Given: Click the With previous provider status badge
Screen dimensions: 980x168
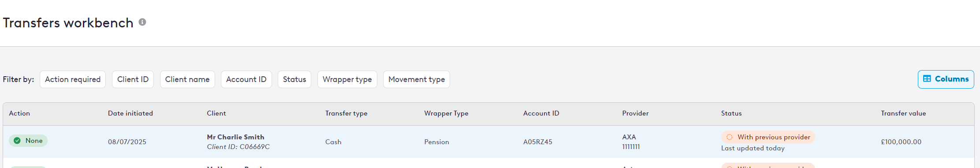Looking at the screenshot, I should pos(768,137).
